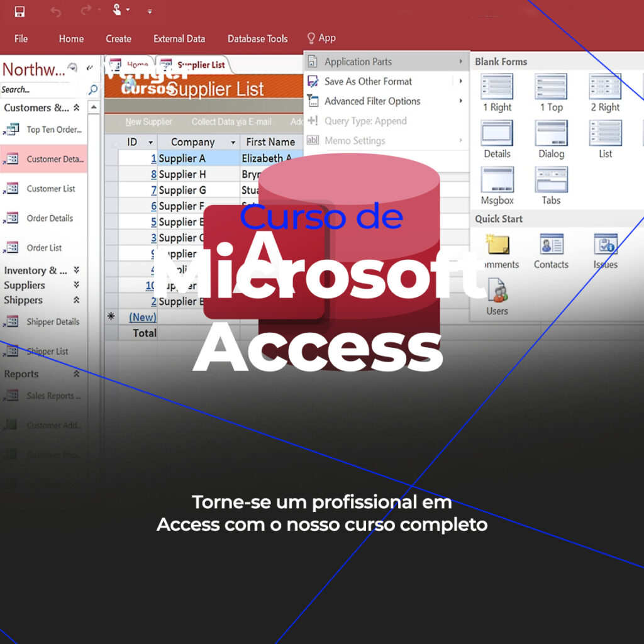Open the Application Parts submenu
Screen dimensions: 644x644
click(387, 62)
